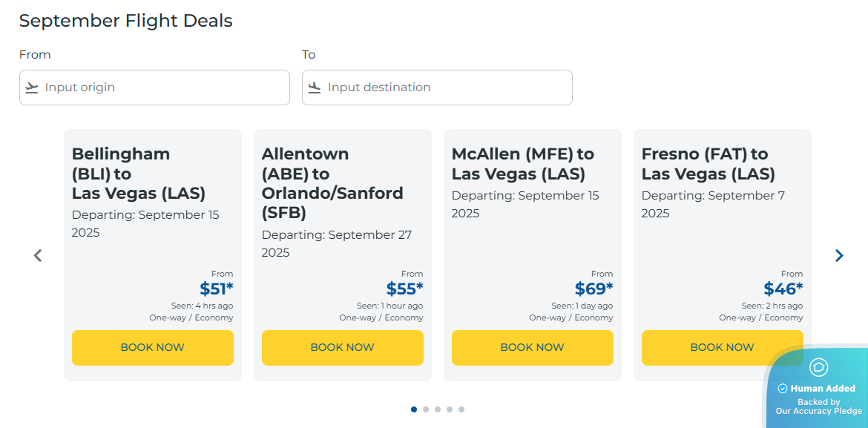Click the departing plane icon in origin field

coord(30,87)
